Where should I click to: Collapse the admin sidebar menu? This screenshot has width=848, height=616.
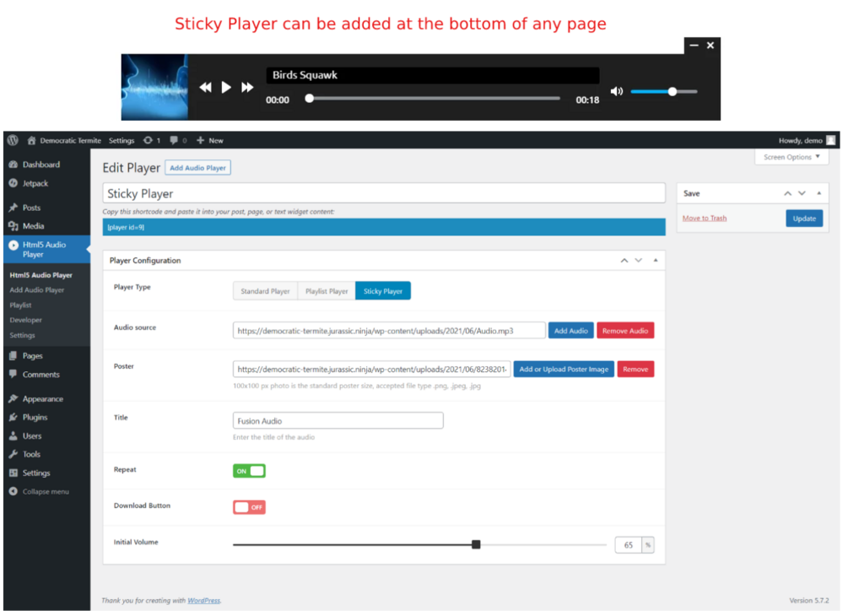[x=46, y=492]
